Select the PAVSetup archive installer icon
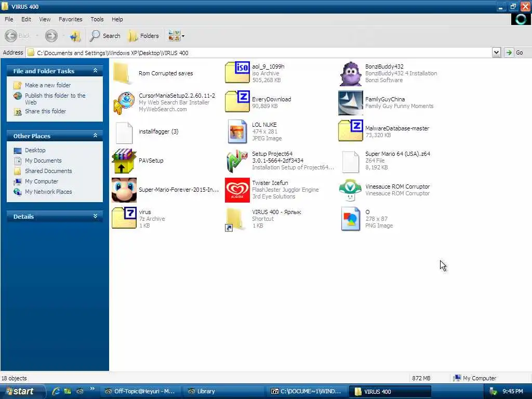Viewport: 532px width, 399px height. click(124, 161)
